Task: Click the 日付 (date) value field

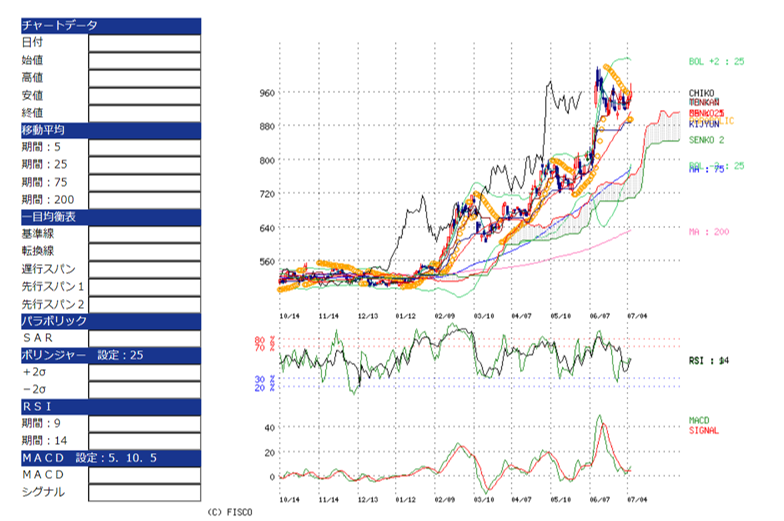Action: pos(144,42)
